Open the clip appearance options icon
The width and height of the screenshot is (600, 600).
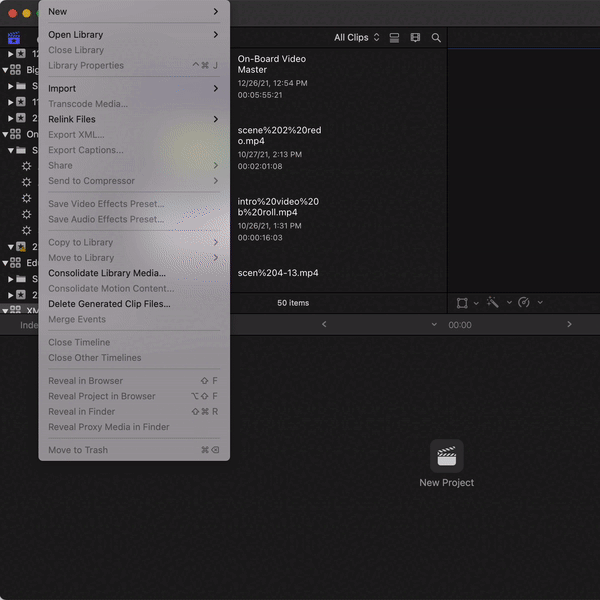pyautogui.click(x=415, y=38)
